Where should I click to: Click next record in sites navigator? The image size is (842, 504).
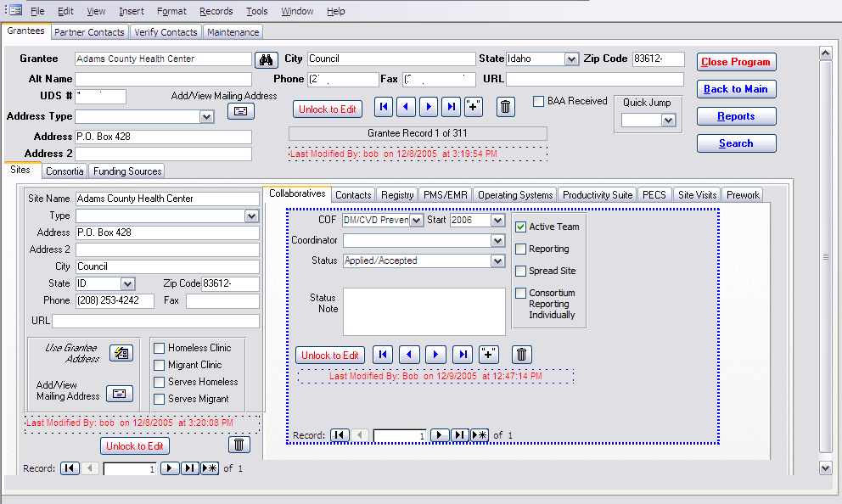(x=170, y=468)
